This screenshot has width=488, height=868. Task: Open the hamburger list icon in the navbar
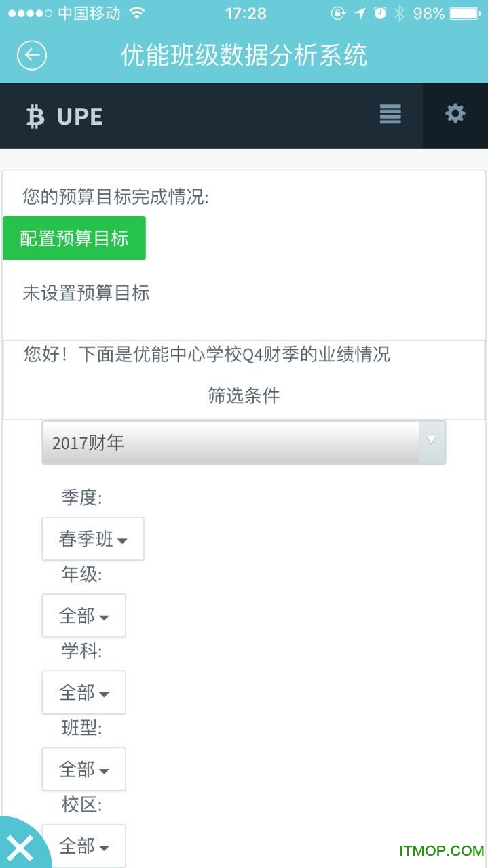390,115
